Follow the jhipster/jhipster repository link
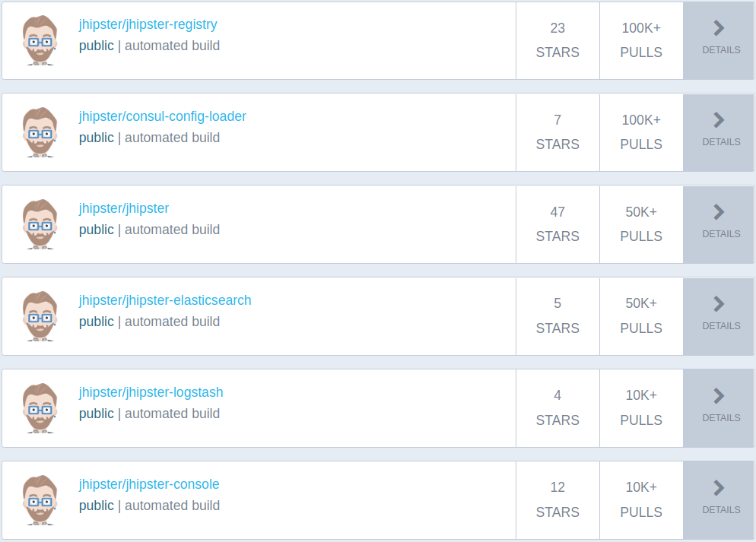This screenshot has height=542, width=756. click(124, 208)
